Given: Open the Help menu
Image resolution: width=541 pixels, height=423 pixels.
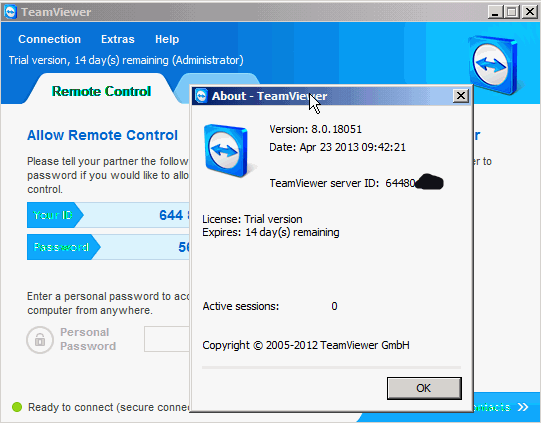Looking at the screenshot, I should point(167,39).
